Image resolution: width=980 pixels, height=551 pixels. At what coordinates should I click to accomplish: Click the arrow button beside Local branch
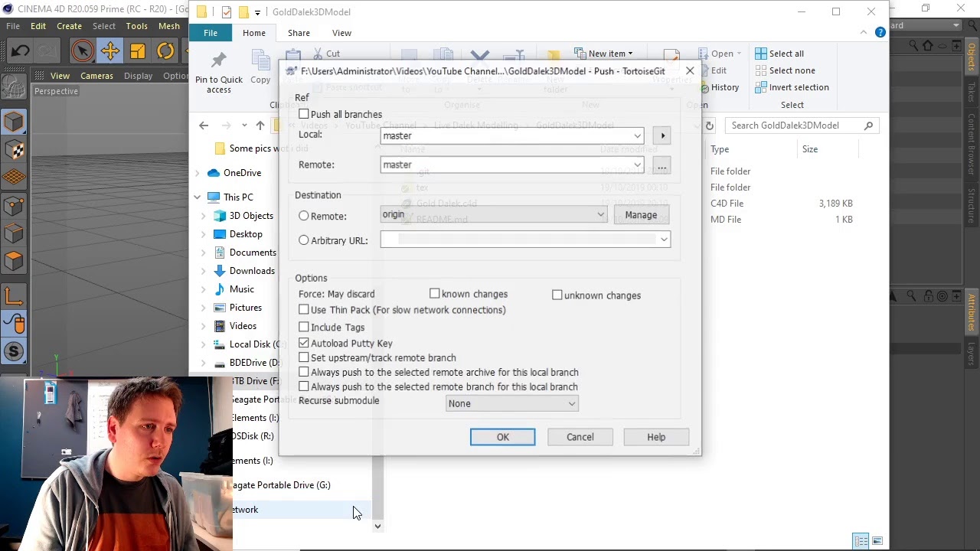pos(663,135)
